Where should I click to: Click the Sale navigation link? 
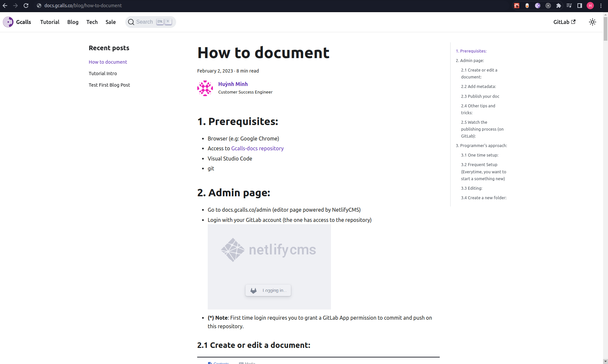pos(110,22)
